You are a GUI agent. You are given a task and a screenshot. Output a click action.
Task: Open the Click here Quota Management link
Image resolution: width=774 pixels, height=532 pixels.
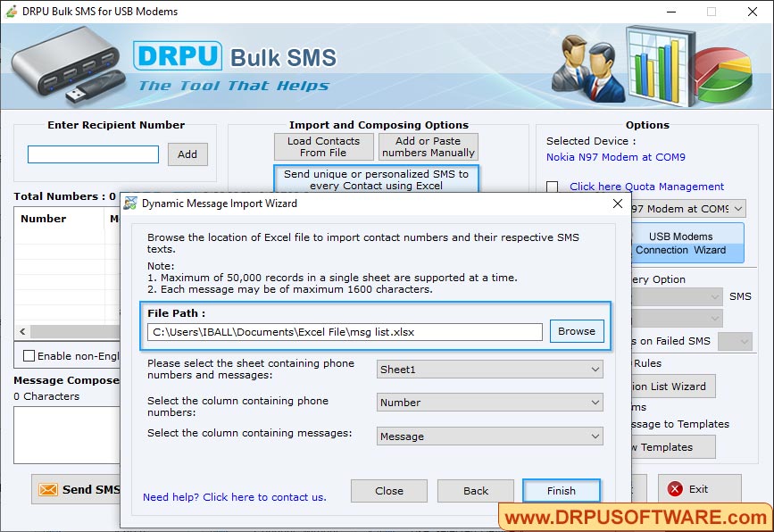coord(646,187)
